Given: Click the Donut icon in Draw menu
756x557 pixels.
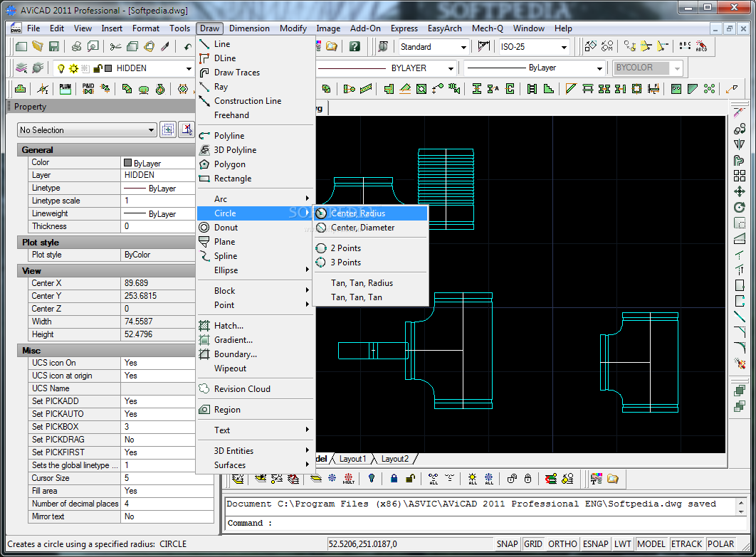Looking at the screenshot, I should tap(204, 228).
